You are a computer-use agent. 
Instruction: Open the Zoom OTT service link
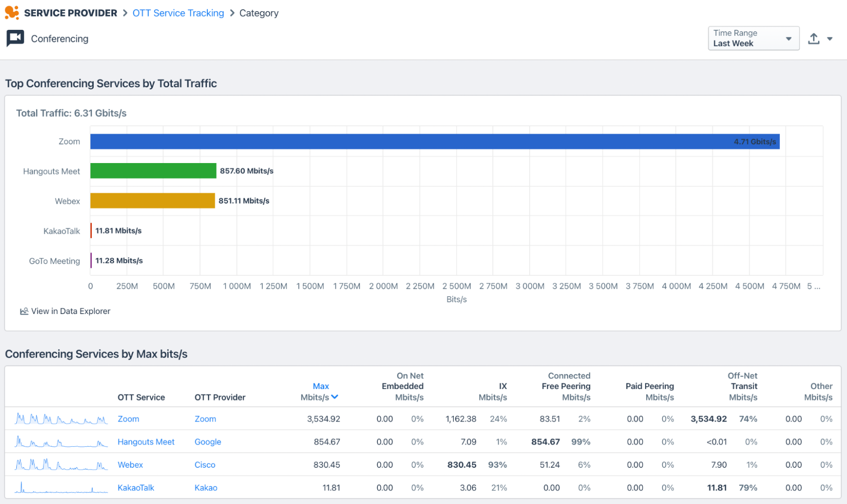pos(128,419)
